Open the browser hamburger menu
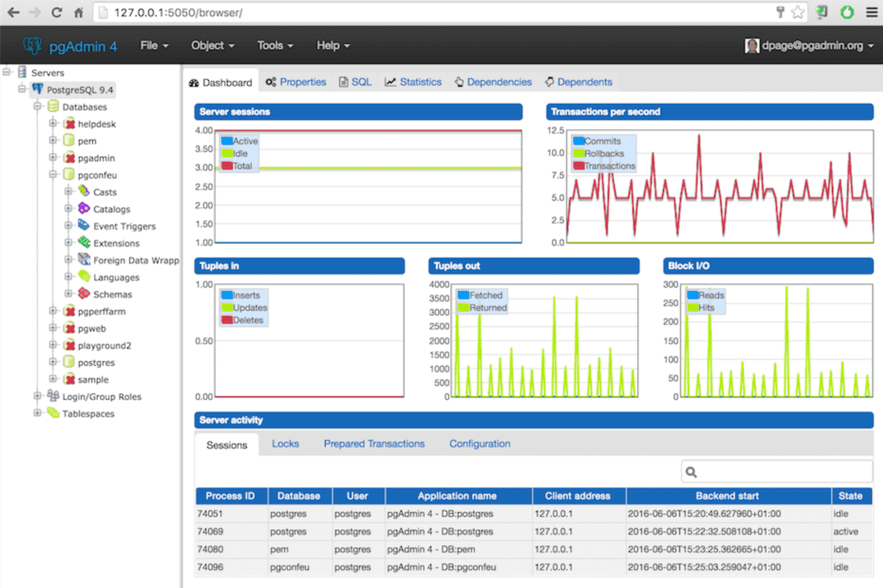Image resolution: width=883 pixels, height=588 pixels. (872, 12)
